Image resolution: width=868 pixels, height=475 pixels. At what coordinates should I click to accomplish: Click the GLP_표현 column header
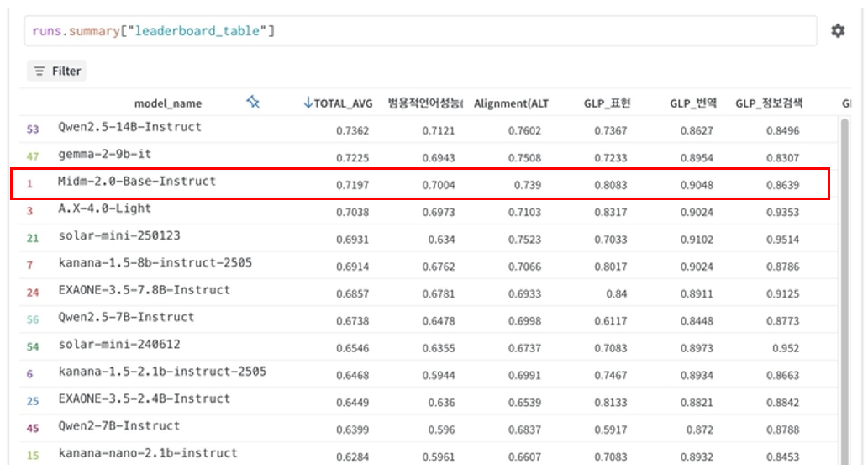coord(607,103)
